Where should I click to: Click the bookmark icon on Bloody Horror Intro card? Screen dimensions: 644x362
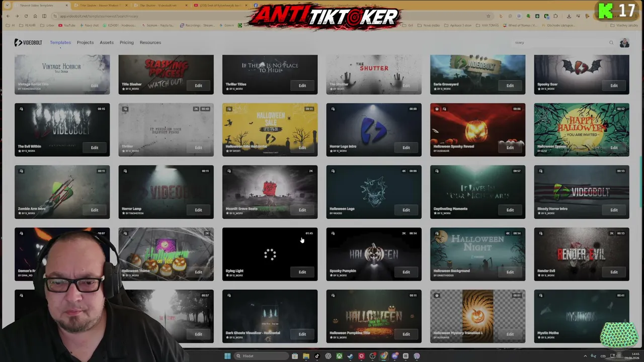(540, 171)
